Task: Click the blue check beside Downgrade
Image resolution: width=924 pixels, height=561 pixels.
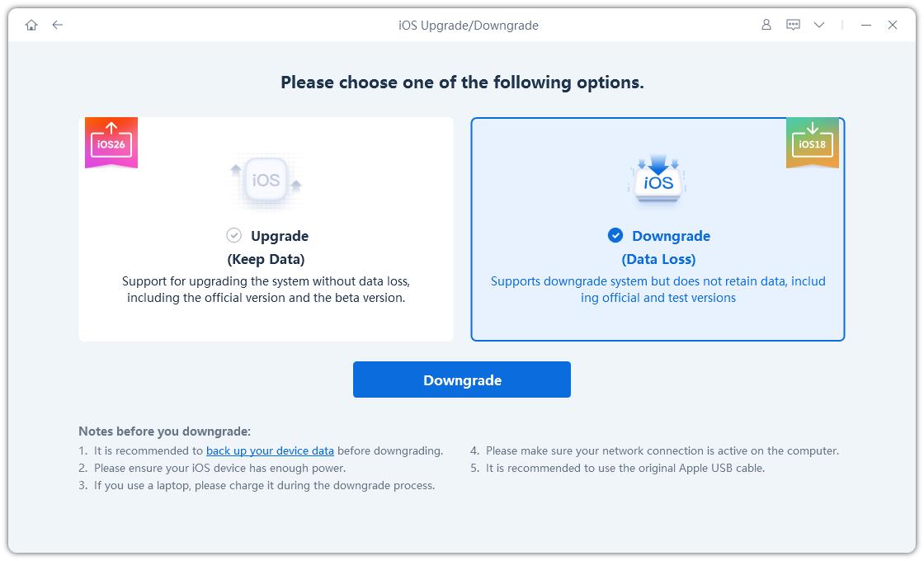Action: [x=615, y=235]
